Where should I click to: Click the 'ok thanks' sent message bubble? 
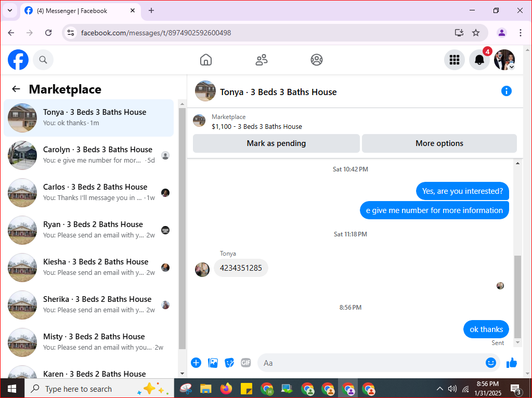[486, 329]
